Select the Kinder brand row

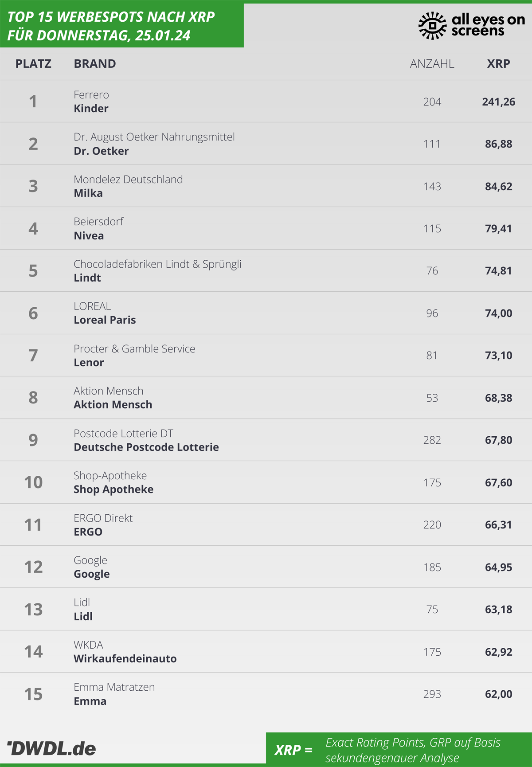(266, 101)
